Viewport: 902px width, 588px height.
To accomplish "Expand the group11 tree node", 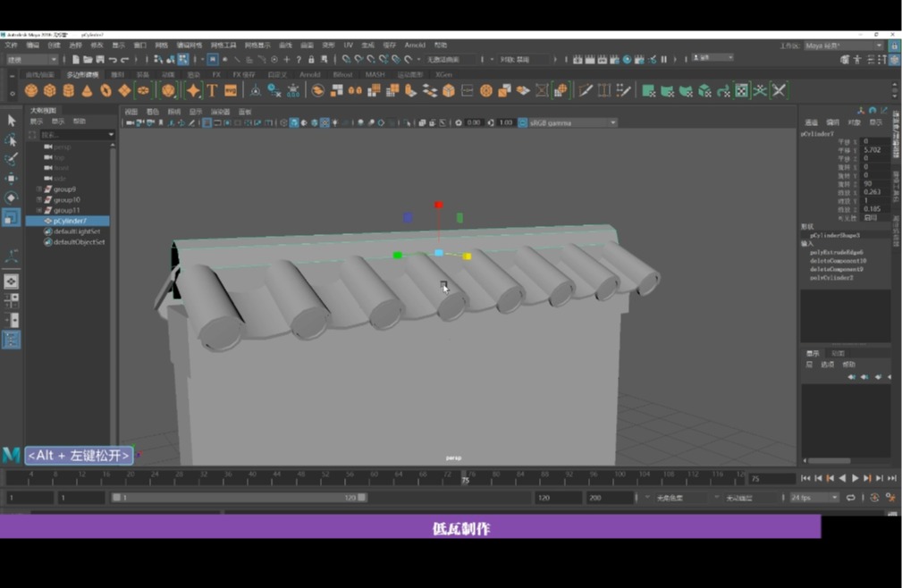I will [x=38, y=210].
